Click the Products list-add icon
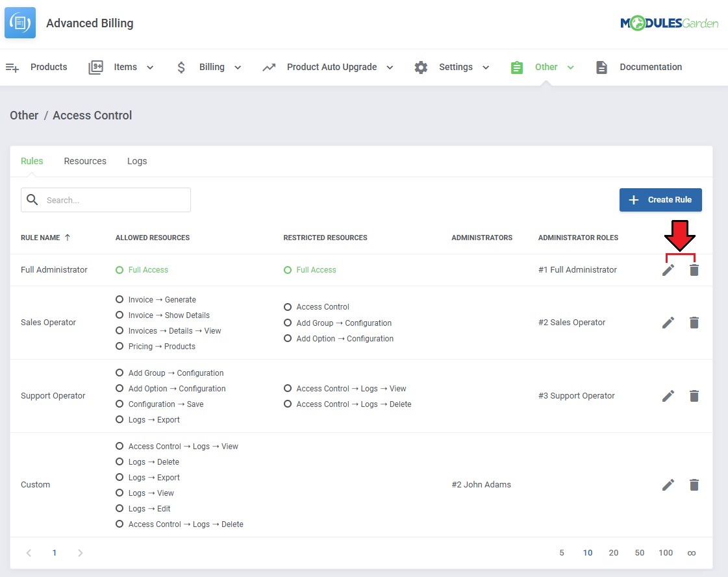Image resolution: width=728 pixels, height=577 pixels. click(12, 68)
